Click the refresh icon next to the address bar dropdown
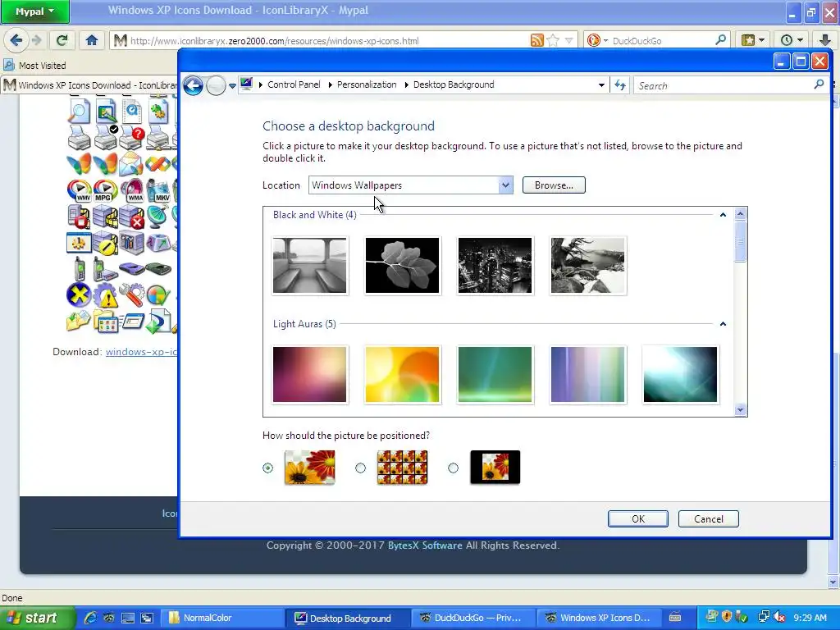This screenshot has width=840, height=630. point(620,85)
